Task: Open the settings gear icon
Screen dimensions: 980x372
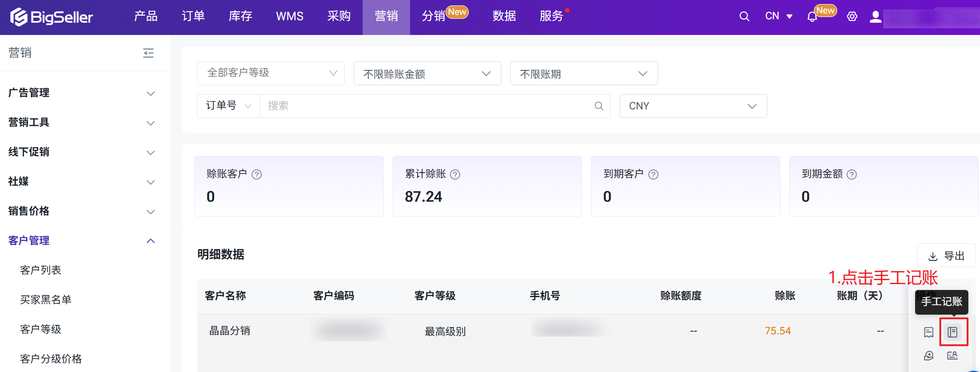Action: 852,17
